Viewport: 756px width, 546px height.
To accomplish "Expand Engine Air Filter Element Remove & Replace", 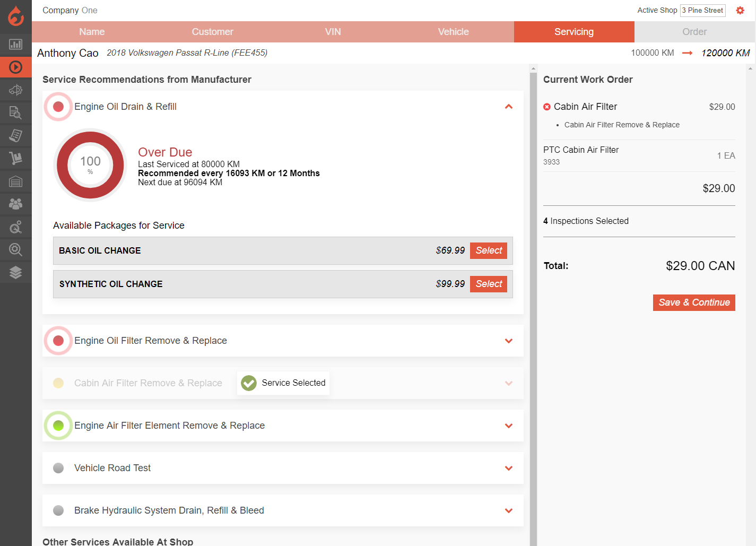I will coord(509,426).
